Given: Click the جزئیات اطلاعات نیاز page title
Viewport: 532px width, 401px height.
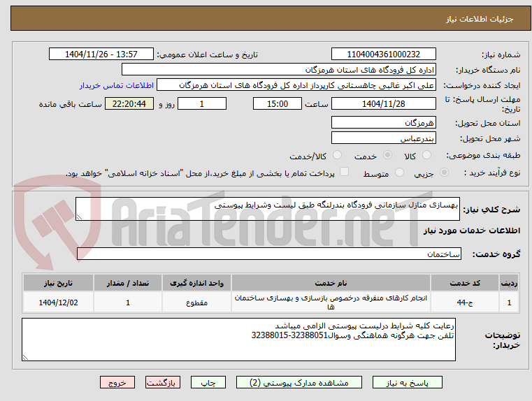Looking at the screenshot, I should tap(480, 19).
